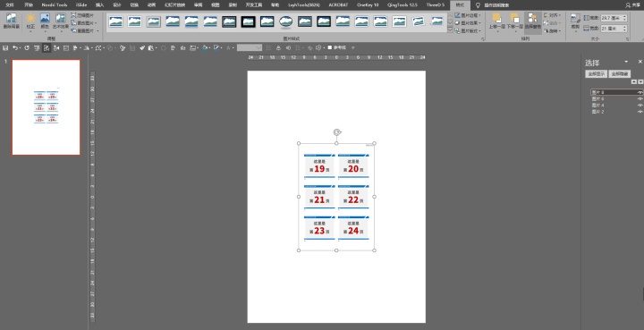644x330 pixels.
Task: Switch to the iSlide ribbon tab
Action: (x=80, y=5)
